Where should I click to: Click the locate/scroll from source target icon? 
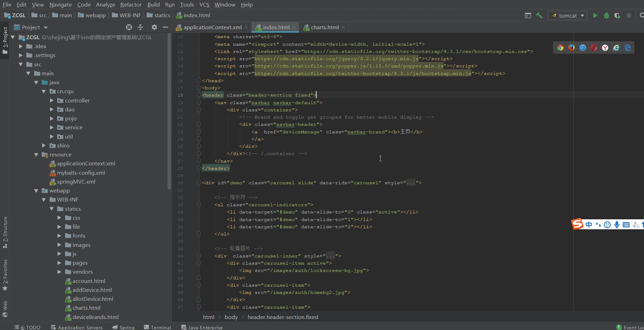(x=129, y=27)
